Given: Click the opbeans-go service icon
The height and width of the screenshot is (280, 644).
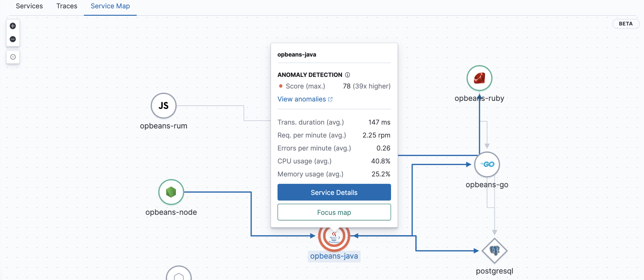Looking at the screenshot, I should coord(487,164).
